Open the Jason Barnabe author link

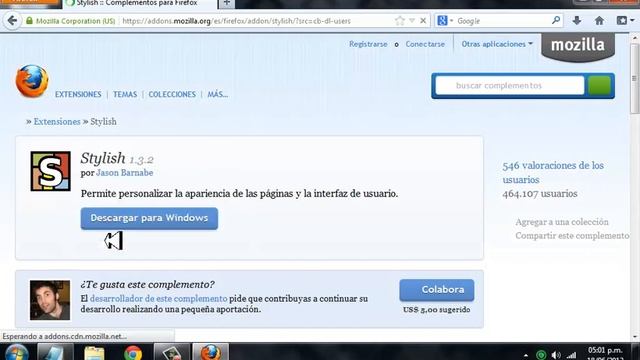click(x=124, y=173)
